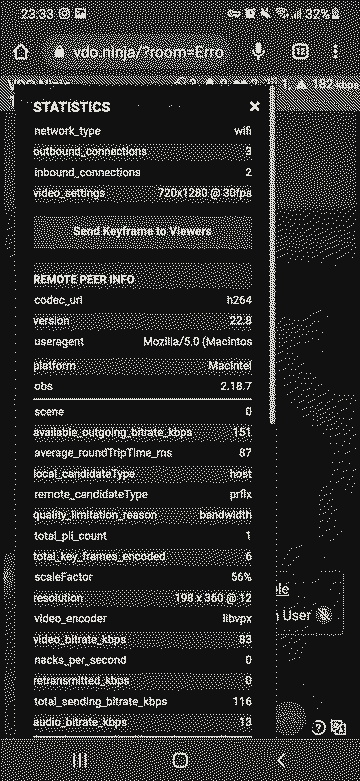Open the Chrome three-dot menu
The height and width of the screenshot is (781, 360).
tap(336, 52)
